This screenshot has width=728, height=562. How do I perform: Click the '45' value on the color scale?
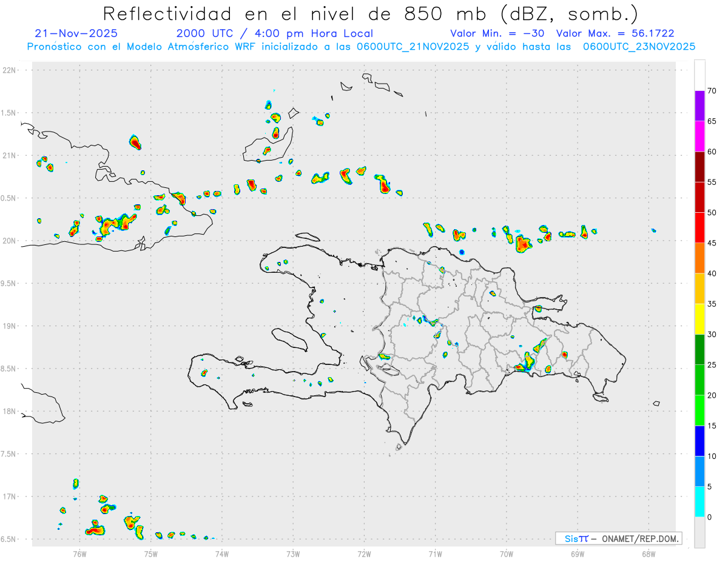pos(712,243)
